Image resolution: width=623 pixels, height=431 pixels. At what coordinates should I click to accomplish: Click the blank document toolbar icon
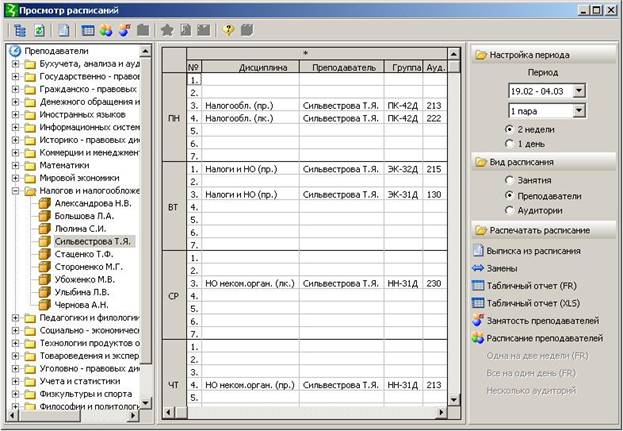tap(64, 30)
